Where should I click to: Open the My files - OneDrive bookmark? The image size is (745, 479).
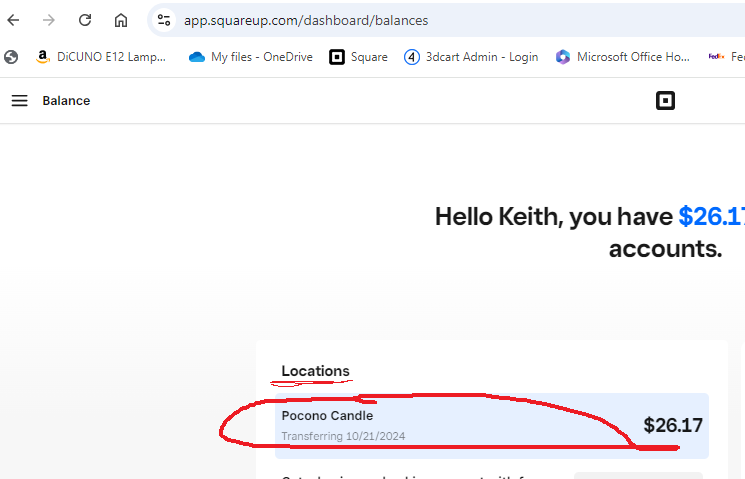(x=251, y=57)
